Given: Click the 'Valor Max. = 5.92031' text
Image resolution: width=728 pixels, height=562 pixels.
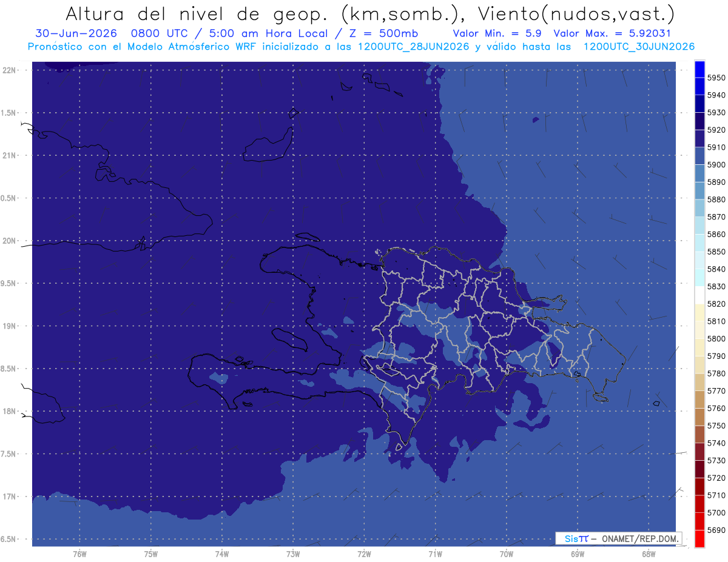Looking at the screenshot, I should coord(612,33).
